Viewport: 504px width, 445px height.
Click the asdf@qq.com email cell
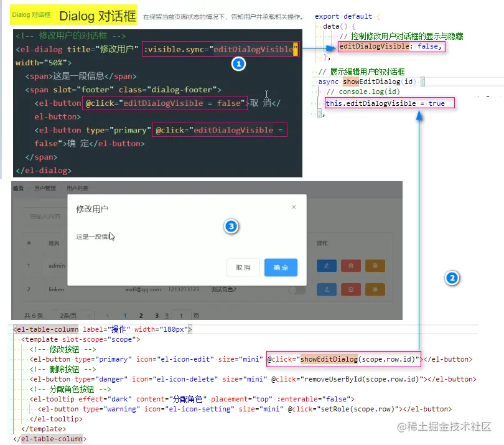click(143, 289)
